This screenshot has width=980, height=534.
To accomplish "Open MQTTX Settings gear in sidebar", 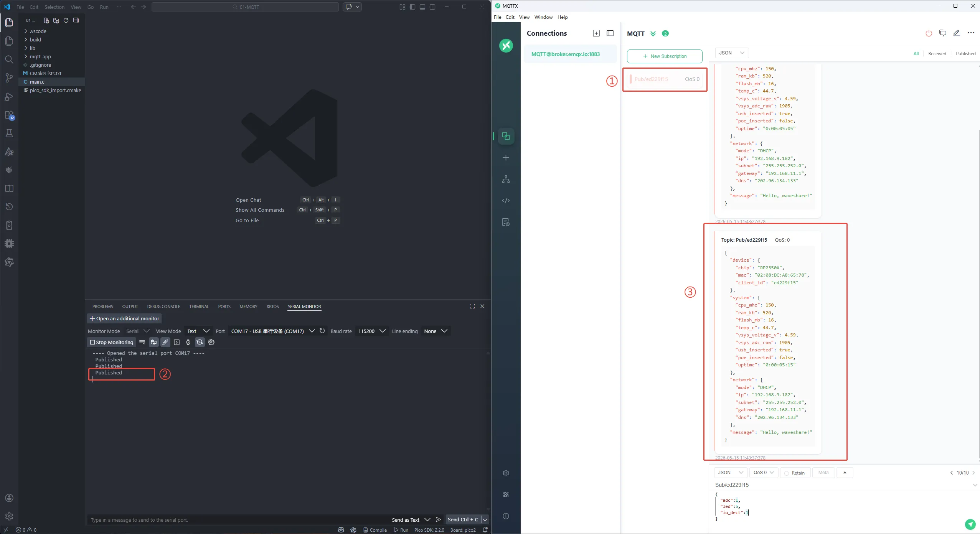I will tap(506, 473).
